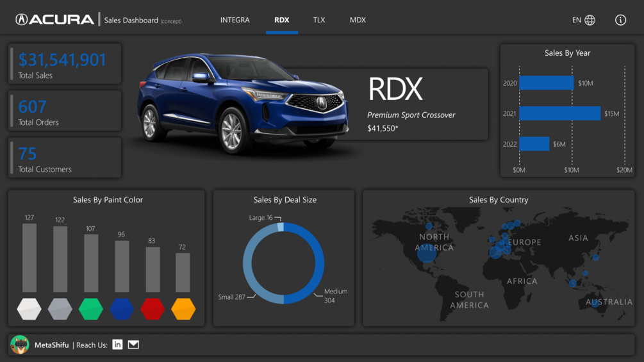Image resolution: width=644 pixels, height=362 pixels.
Task: Click the email envelope icon
Action: point(133,345)
